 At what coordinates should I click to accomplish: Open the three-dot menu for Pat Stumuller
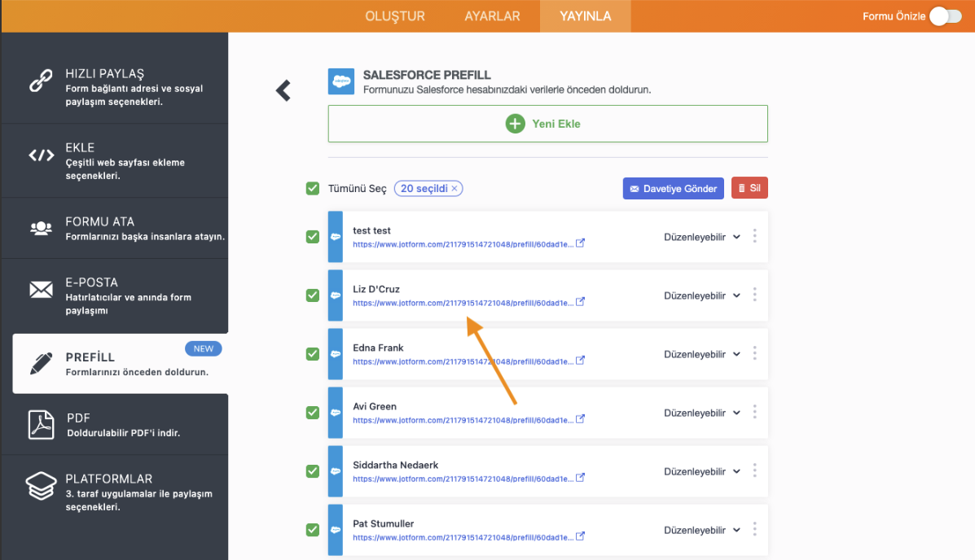pyautogui.click(x=755, y=530)
